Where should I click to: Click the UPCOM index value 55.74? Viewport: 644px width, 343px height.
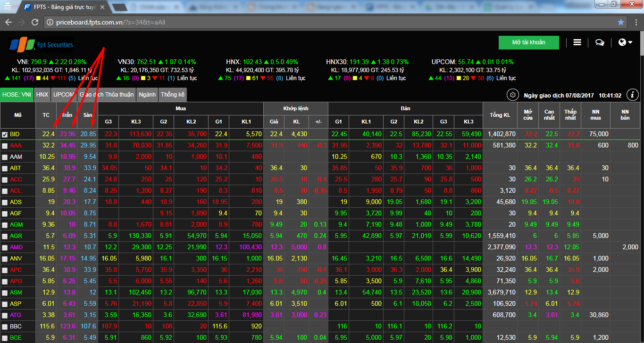coord(466,62)
